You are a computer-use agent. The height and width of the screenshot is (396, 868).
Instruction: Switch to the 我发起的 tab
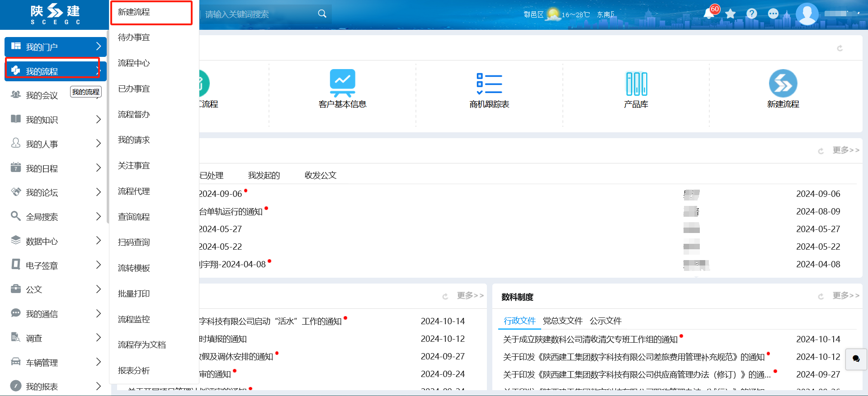[264, 176]
